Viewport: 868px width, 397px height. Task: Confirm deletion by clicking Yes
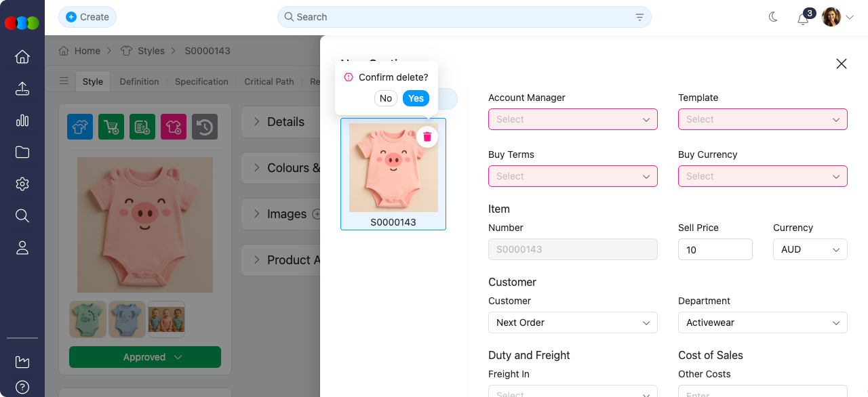416,98
